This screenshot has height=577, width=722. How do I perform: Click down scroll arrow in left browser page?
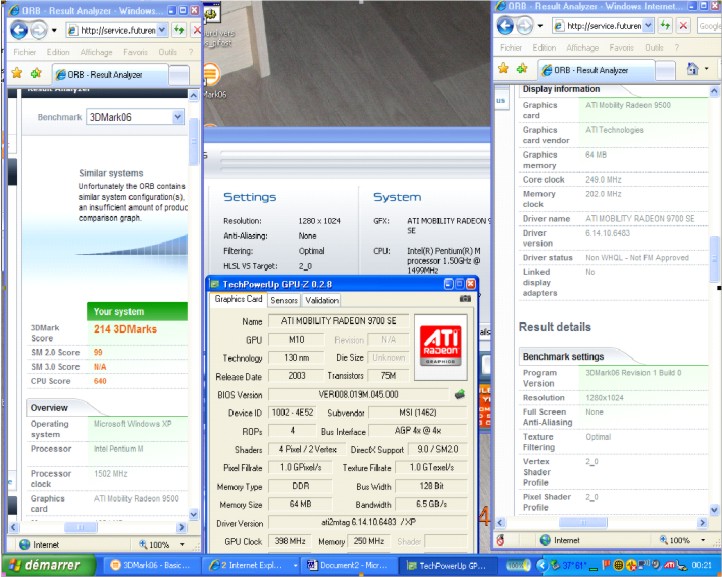[193, 514]
